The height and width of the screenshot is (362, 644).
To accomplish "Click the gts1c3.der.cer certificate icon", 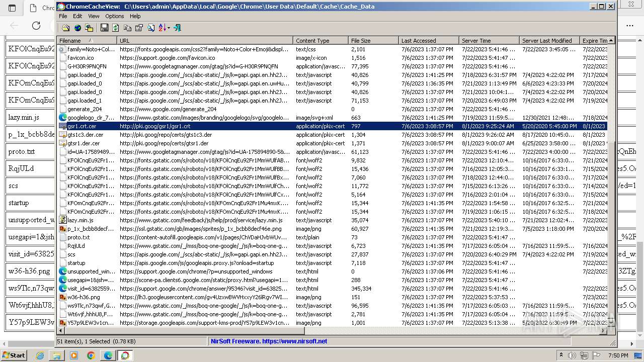I will [x=62, y=135].
